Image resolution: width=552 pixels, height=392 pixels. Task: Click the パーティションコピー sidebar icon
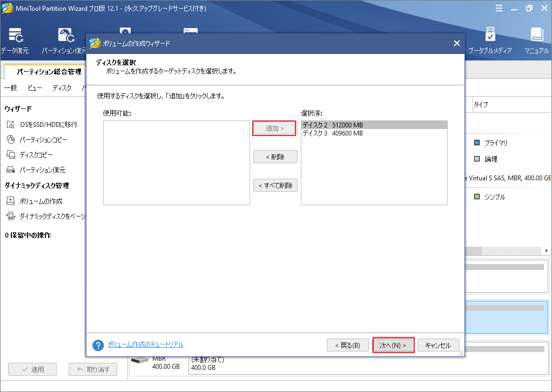pos(10,139)
